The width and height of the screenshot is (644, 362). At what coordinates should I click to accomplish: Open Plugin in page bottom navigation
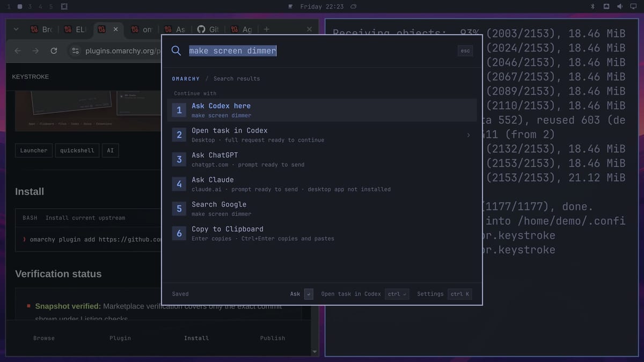120,338
